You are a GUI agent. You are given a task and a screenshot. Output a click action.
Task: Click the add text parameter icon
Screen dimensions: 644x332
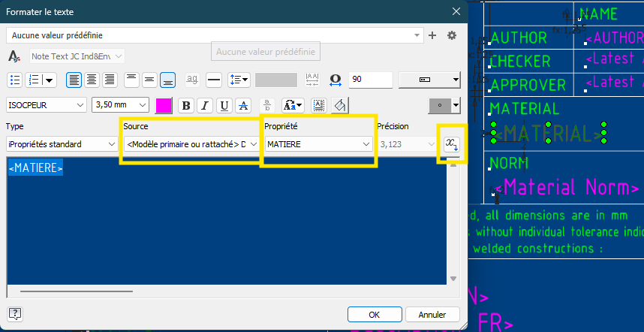coord(452,144)
